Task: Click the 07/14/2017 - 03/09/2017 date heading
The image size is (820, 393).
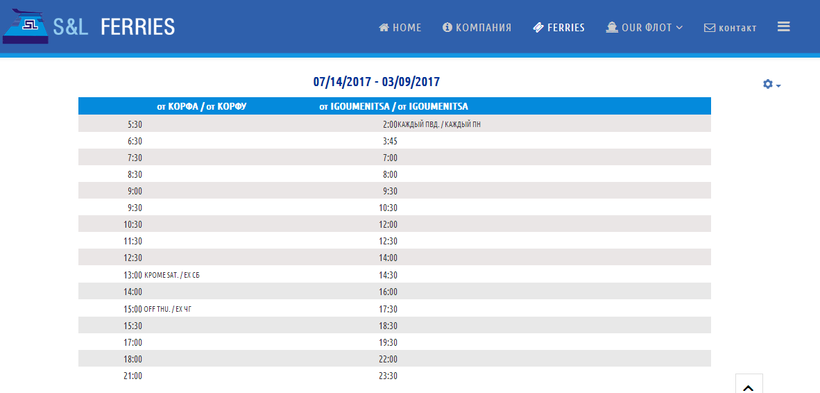Action: pos(377,82)
